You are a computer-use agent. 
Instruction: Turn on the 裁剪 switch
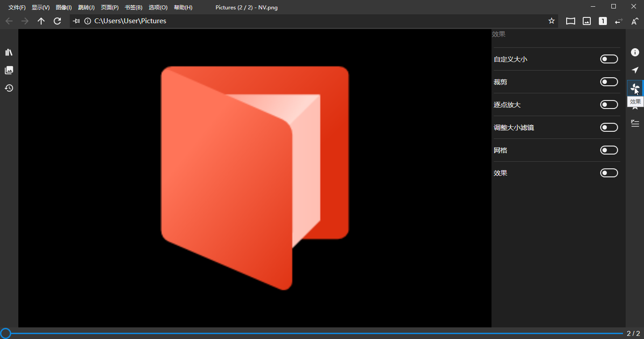[609, 82]
